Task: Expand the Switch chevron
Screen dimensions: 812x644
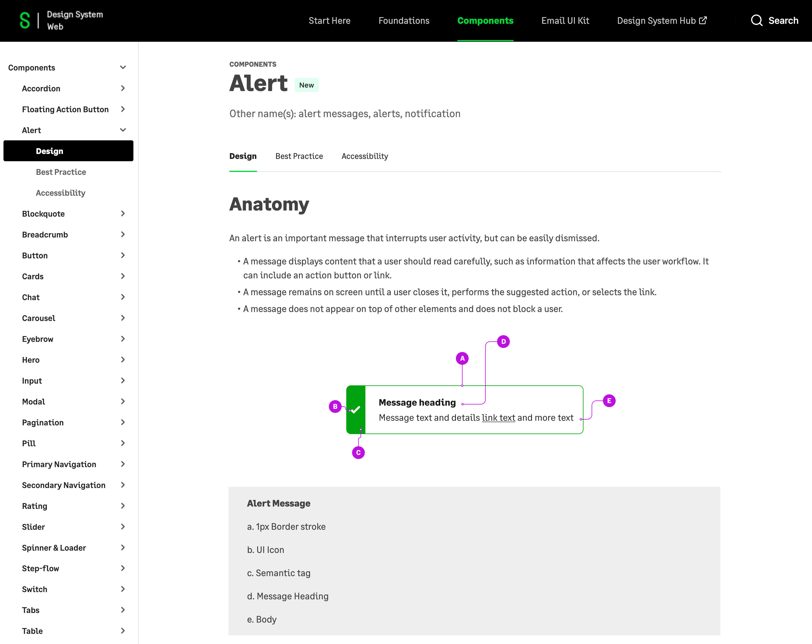Action: tap(123, 589)
